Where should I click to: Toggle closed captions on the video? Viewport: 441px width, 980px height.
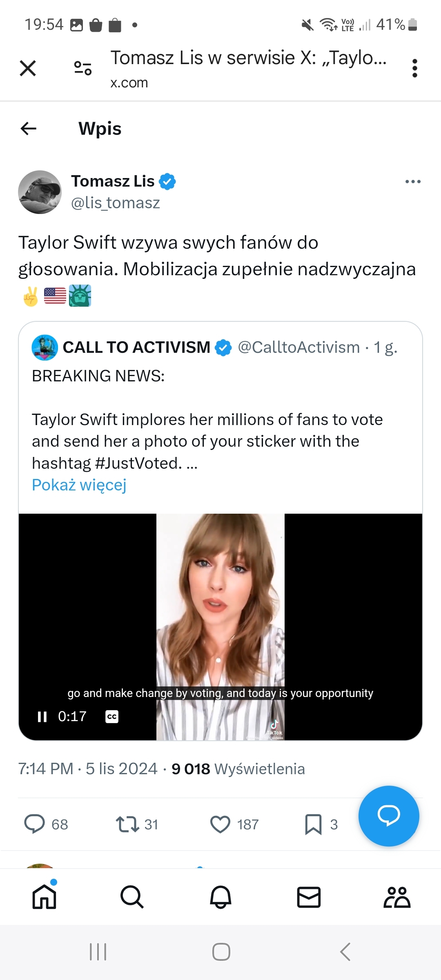point(112,717)
